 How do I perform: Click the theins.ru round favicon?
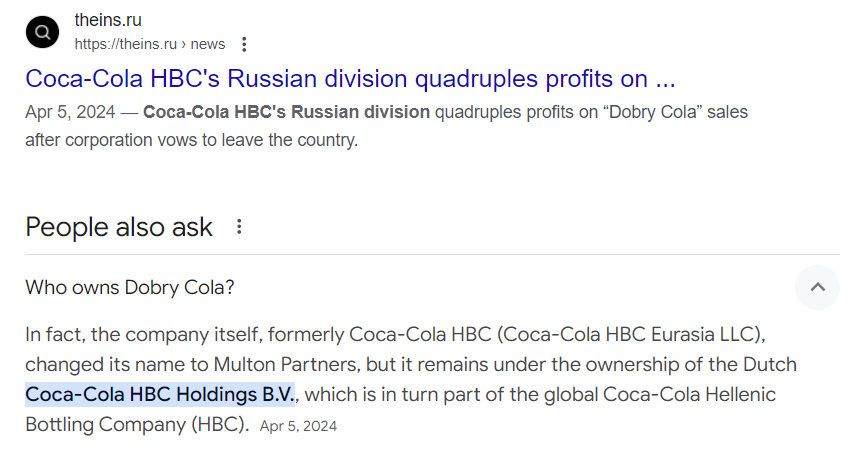[42, 32]
